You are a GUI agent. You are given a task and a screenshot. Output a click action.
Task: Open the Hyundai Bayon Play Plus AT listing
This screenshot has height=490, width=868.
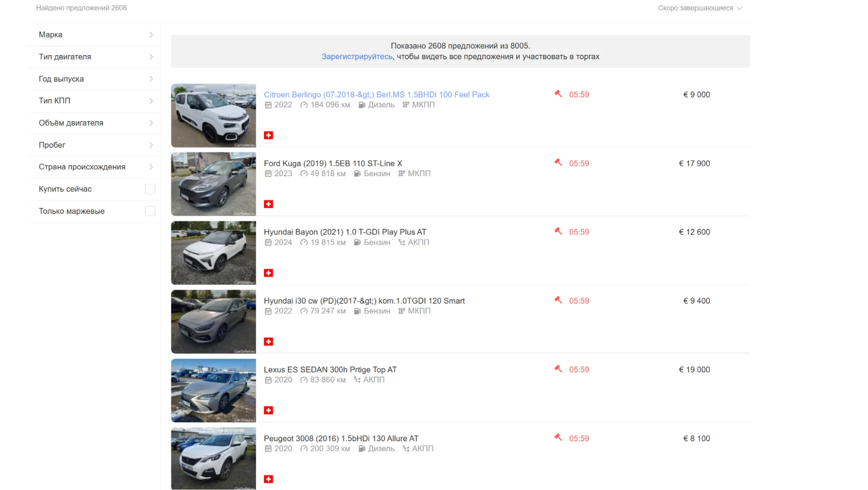tap(345, 232)
